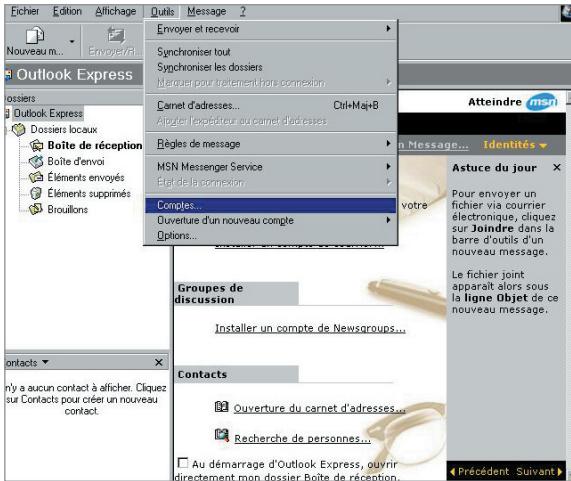The image size is (571, 481).
Task: Click Précédent tip button
Action: click(x=480, y=472)
